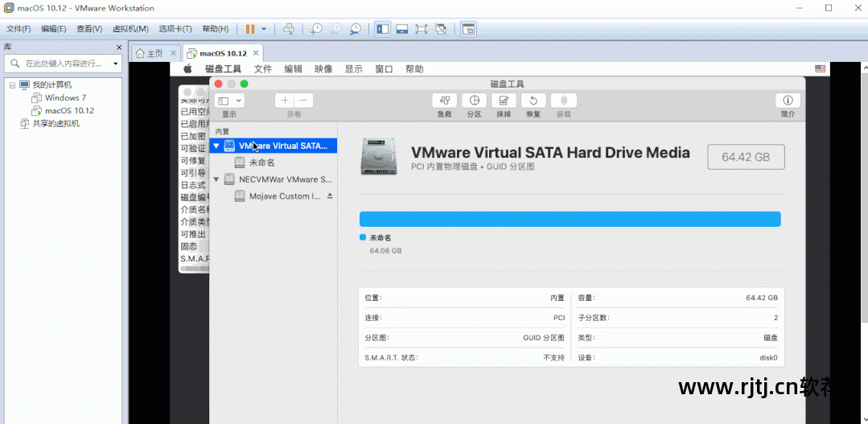Click the blue 未命名 partition bar
Image resolution: width=868 pixels, height=424 pixels.
coord(570,219)
